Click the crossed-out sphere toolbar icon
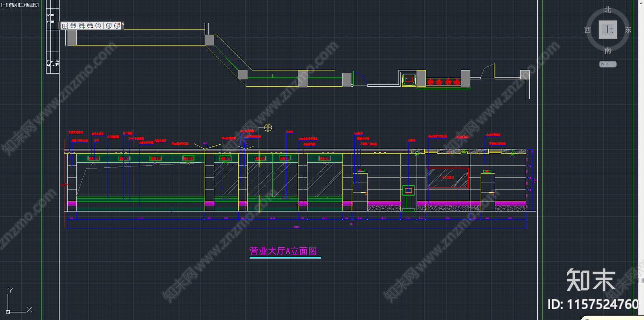 tap(98, 25)
